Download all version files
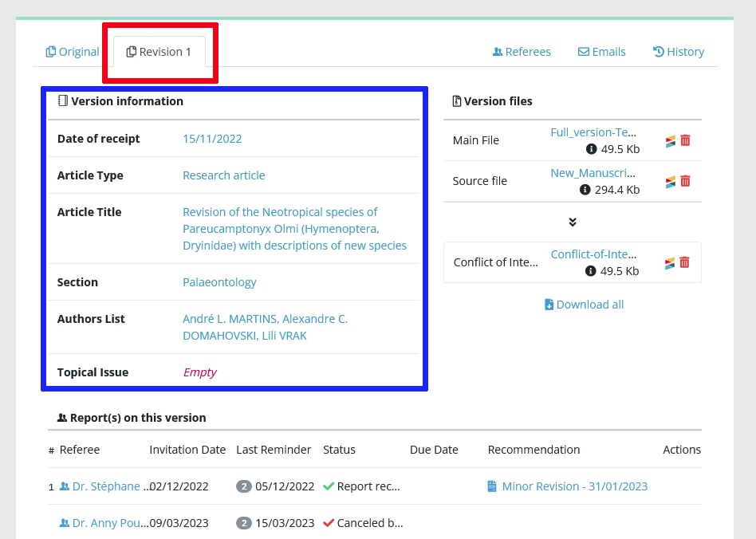The width and height of the screenshot is (756, 539). (x=584, y=305)
